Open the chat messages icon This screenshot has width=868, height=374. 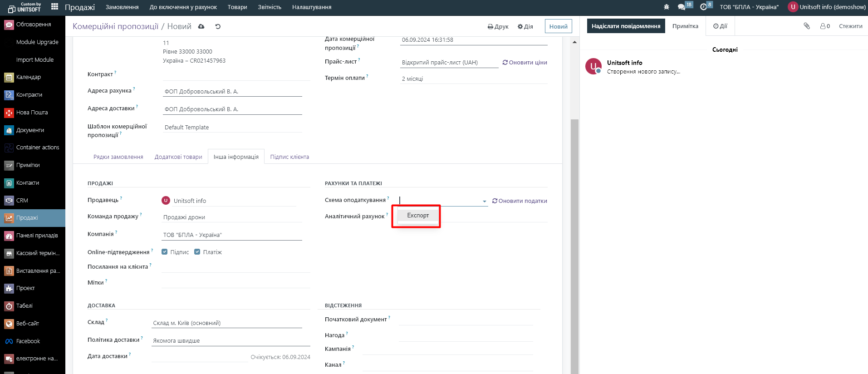point(682,7)
